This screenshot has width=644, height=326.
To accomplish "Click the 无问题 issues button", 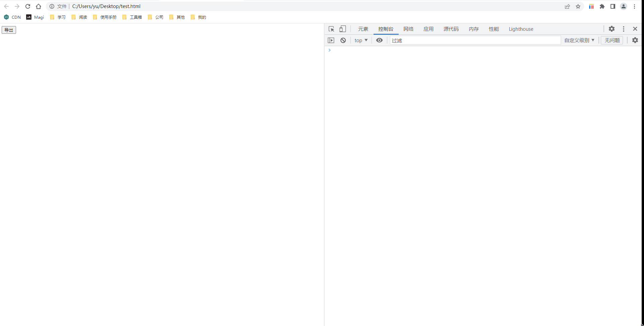I will (612, 40).
